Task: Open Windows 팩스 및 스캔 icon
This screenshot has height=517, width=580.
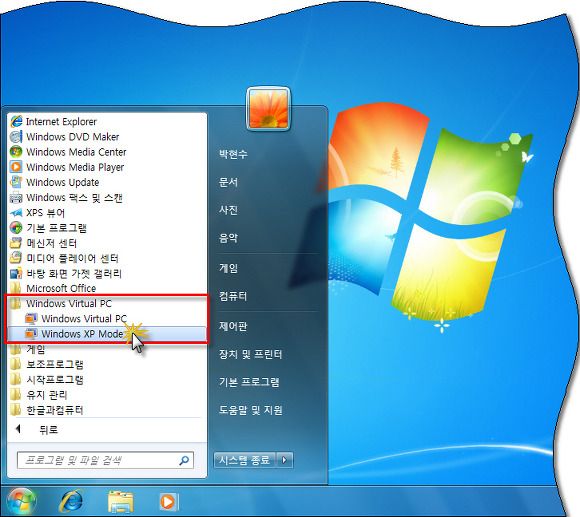Action: click(x=16, y=197)
